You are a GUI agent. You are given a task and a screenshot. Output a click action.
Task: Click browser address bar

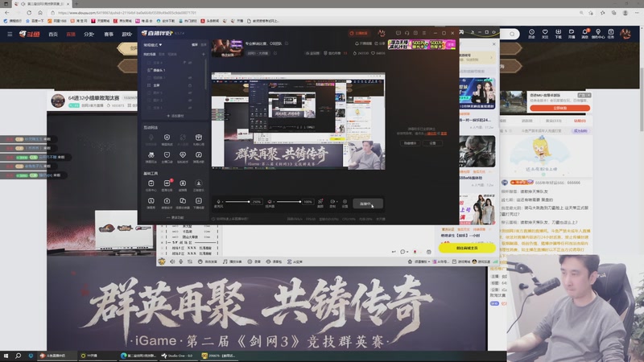pyautogui.click(x=312, y=13)
